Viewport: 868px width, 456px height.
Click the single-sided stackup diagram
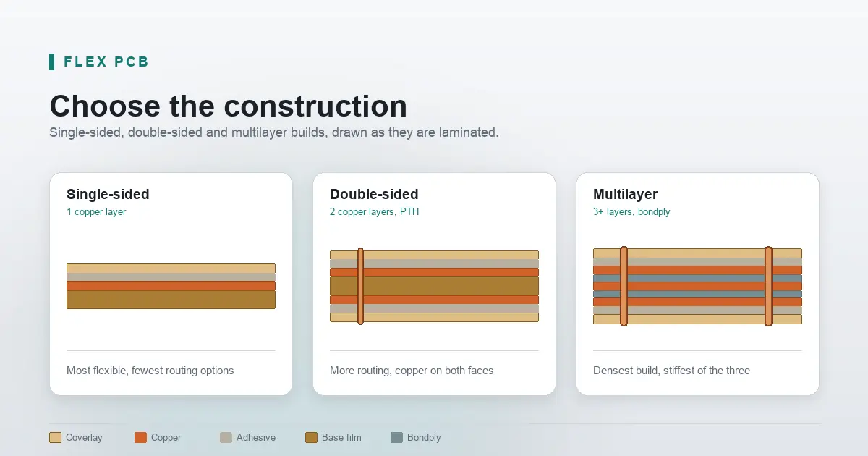click(171, 286)
